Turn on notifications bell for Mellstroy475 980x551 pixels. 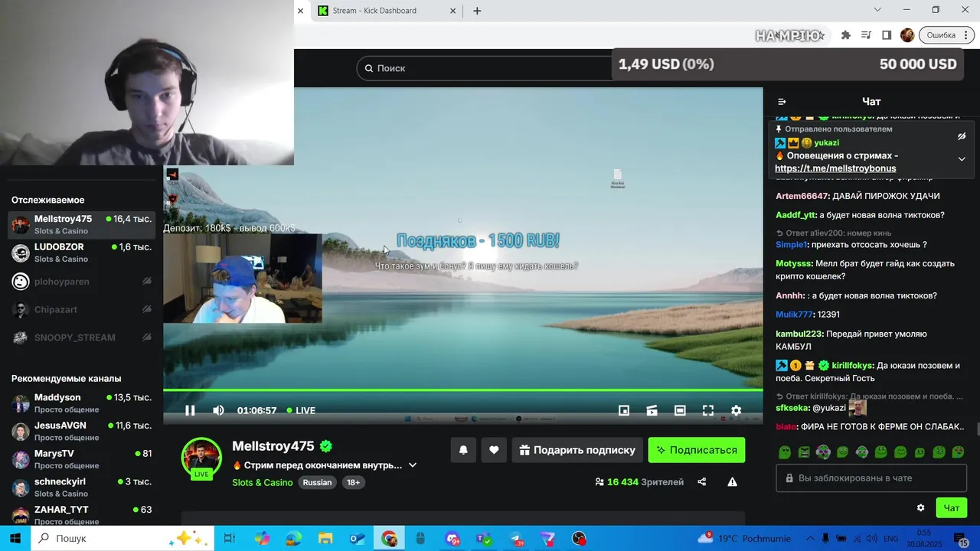pos(463,450)
